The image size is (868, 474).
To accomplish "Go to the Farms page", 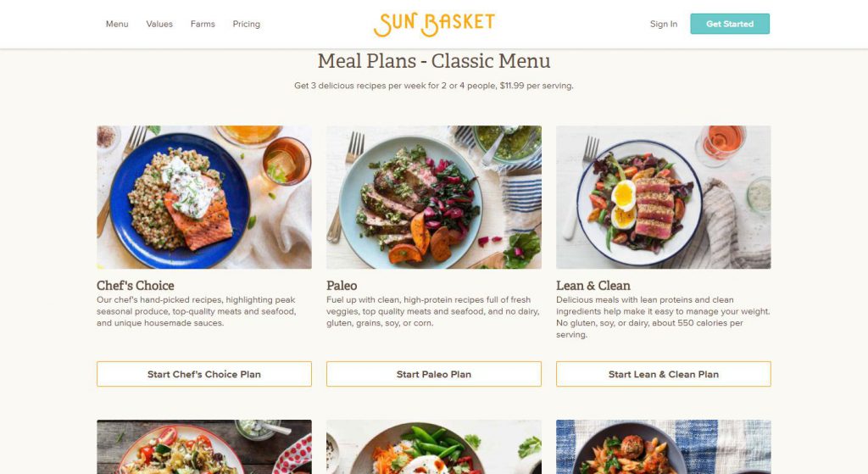I will (203, 24).
